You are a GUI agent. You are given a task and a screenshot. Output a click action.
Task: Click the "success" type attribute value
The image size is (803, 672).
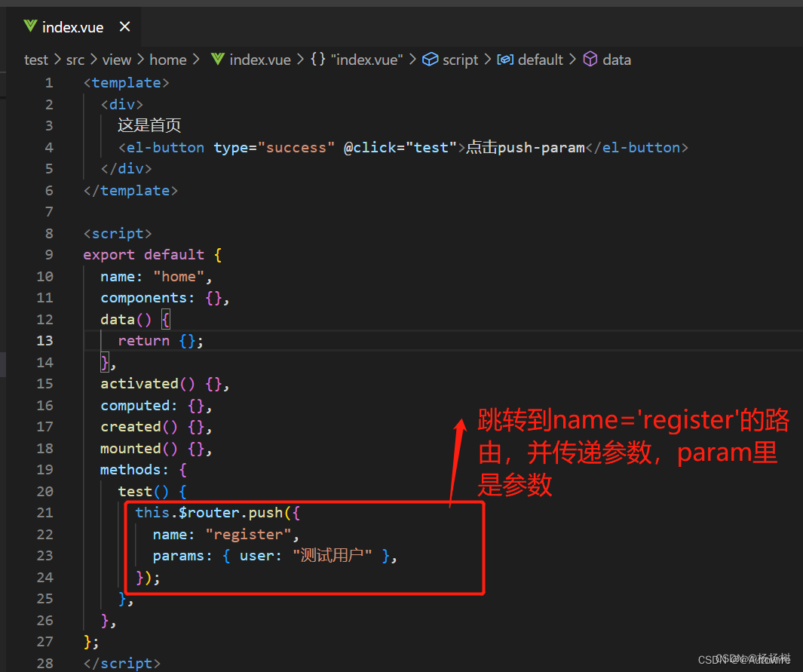(x=296, y=148)
